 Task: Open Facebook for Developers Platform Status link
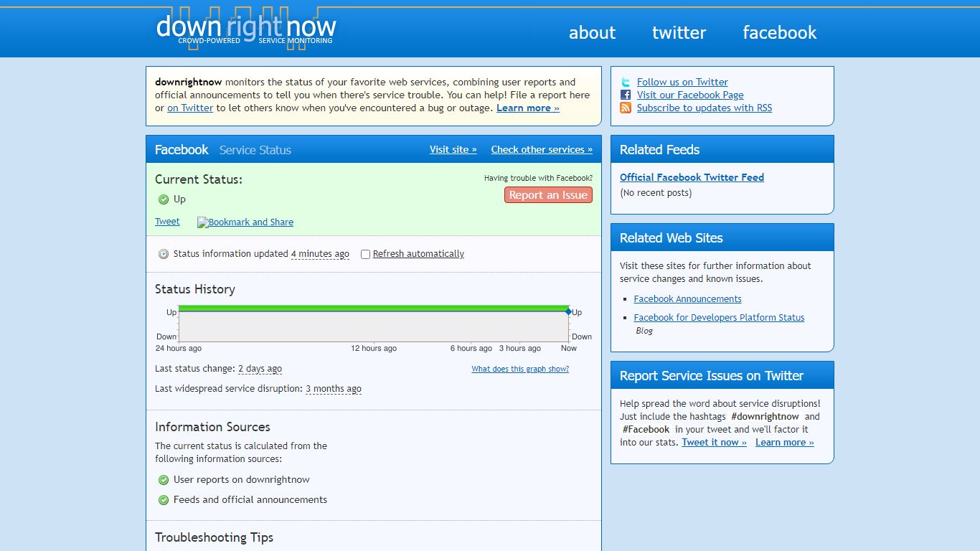point(719,318)
